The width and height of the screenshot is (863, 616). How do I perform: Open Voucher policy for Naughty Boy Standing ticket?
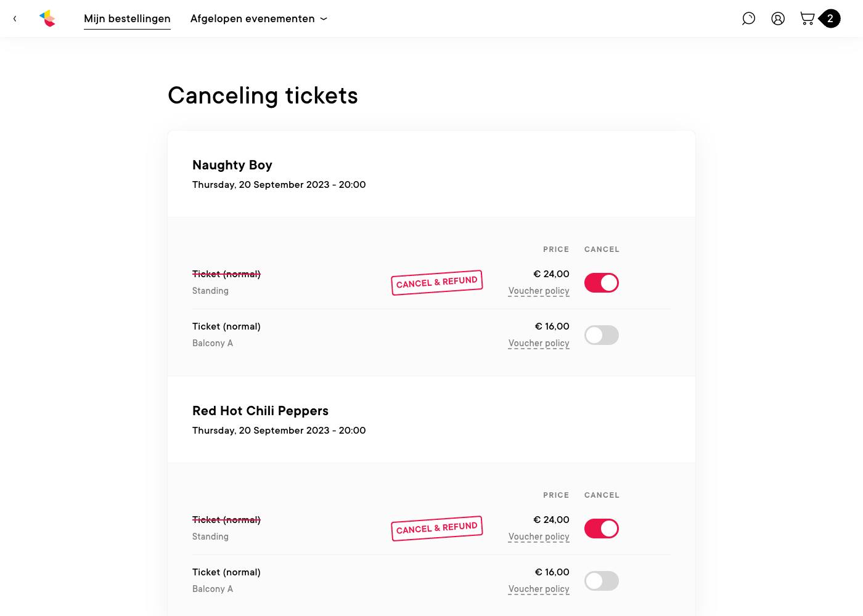pyautogui.click(x=539, y=291)
